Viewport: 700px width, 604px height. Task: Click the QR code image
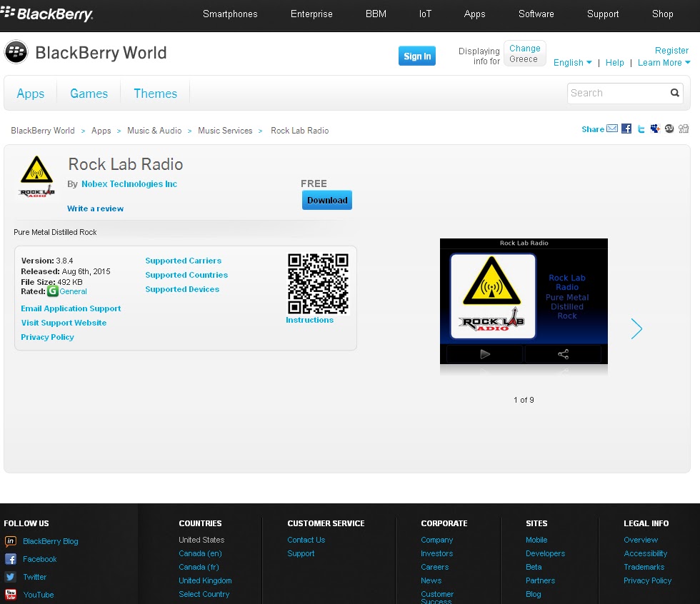pos(318,283)
